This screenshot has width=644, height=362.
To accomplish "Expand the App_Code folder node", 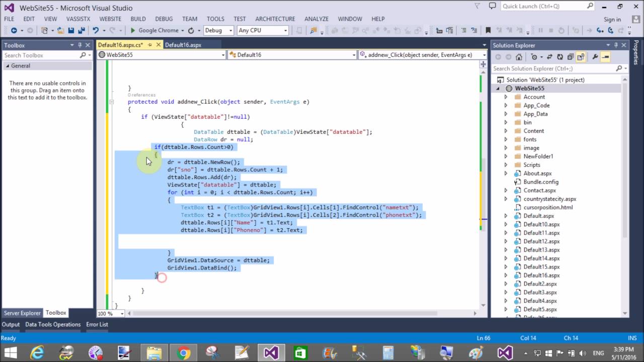I will 506,106.
